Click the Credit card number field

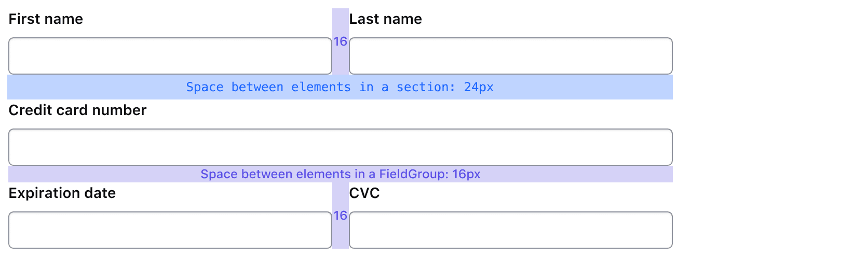[x=341, y=147]
